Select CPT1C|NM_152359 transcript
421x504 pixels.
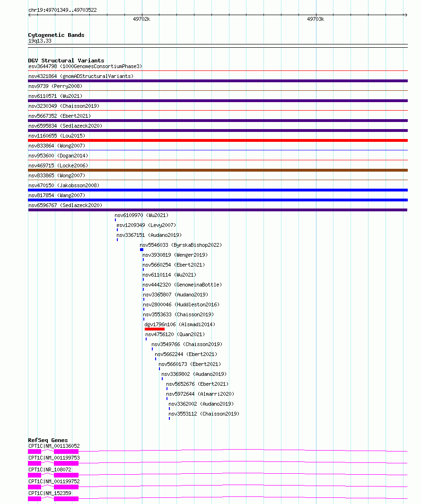point(50,494)
